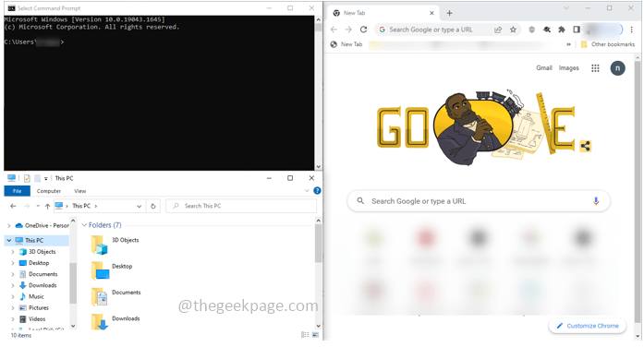Open the File menu in Explorer

point(18,191)
